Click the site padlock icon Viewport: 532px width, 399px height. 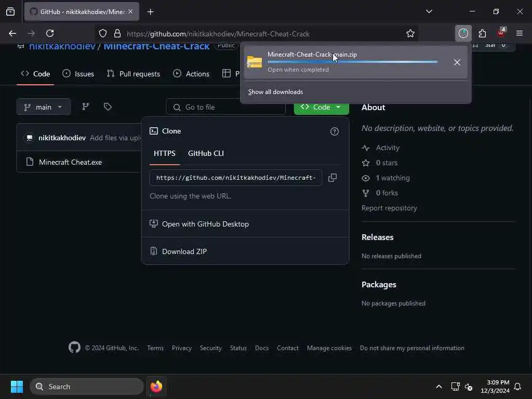pyautogui.click(x=117, y=33)
